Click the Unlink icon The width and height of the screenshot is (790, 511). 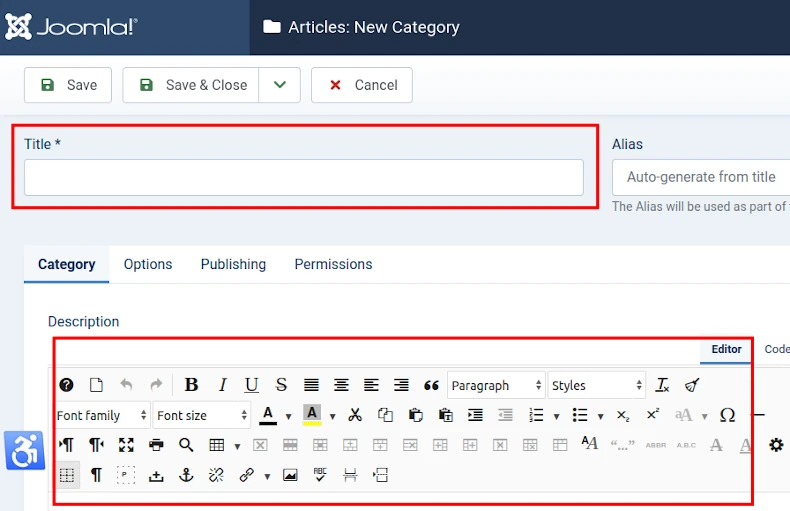[216, 475]
